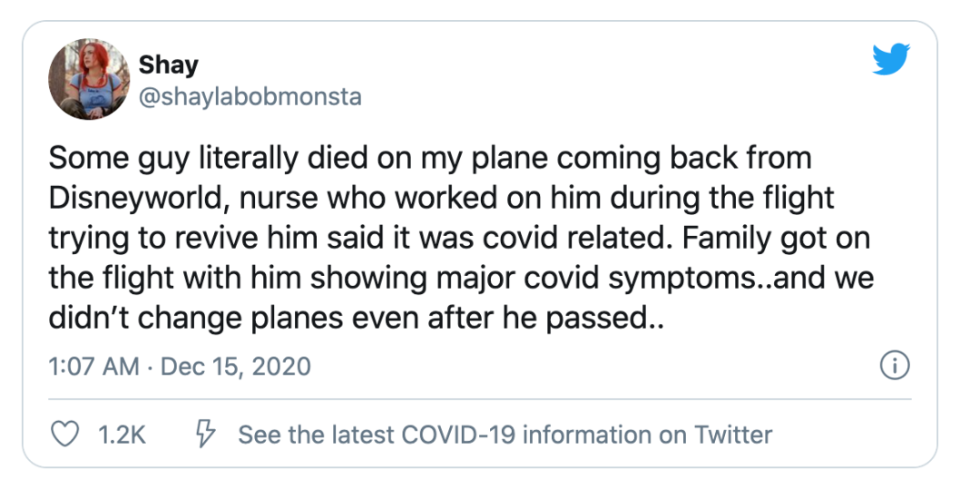
Task: Visit the @shaylabobmonsta handle
Action: (x=250, y=96)
